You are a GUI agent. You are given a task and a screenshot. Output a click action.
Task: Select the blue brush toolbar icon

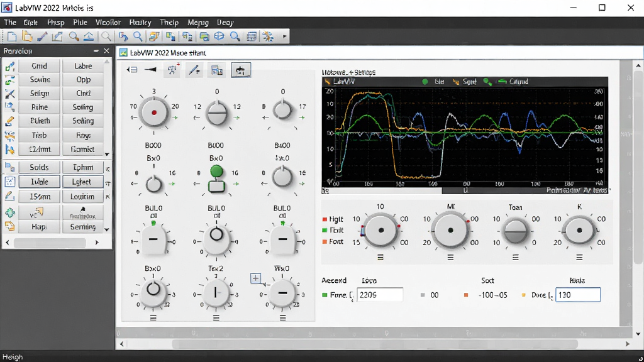(42, 36)
